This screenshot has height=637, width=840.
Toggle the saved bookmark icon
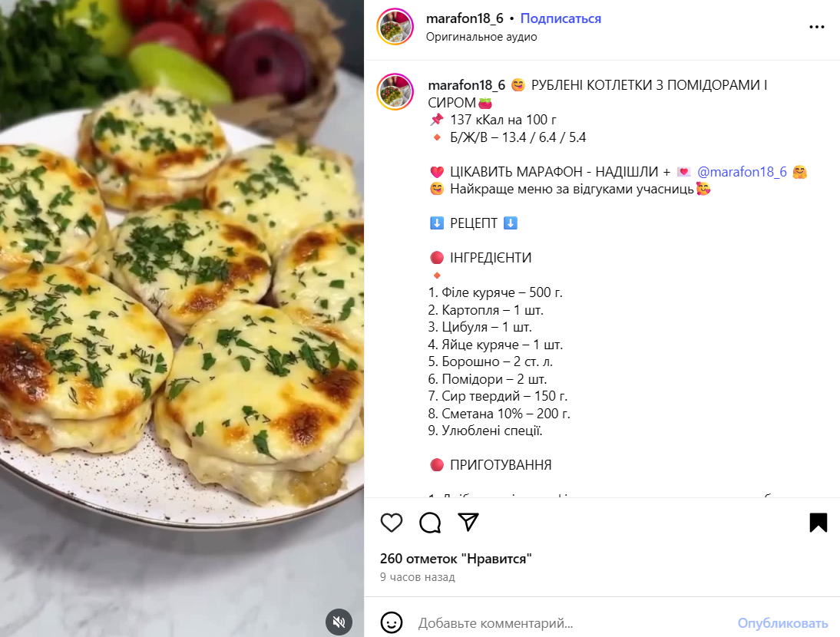coord(818,523)
